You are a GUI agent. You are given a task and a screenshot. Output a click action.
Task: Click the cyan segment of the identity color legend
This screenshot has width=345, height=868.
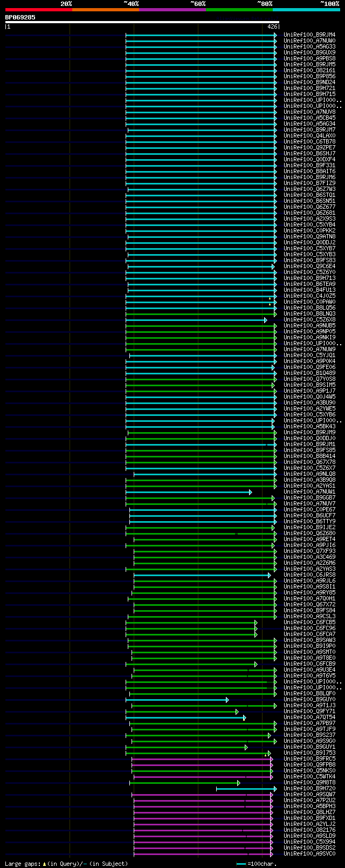click(306, 10)
